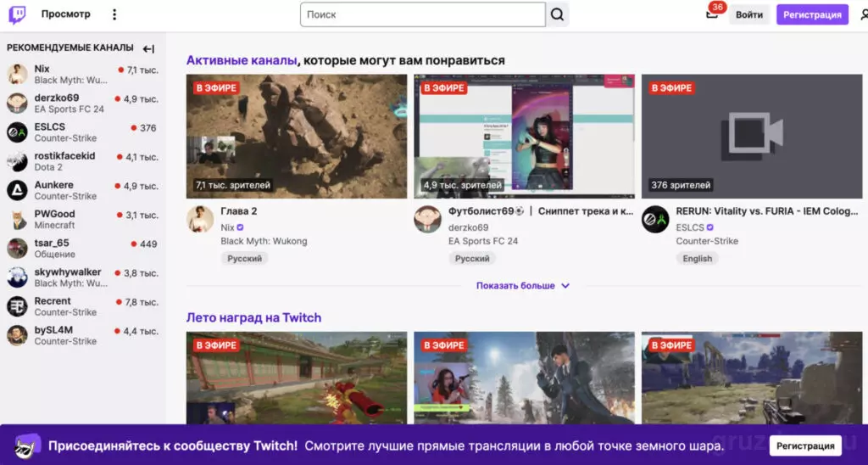This screenshot has height=465, width=868.
Task: Select rostikfacekid channel name in sidebar
Action: pos(64,156)
